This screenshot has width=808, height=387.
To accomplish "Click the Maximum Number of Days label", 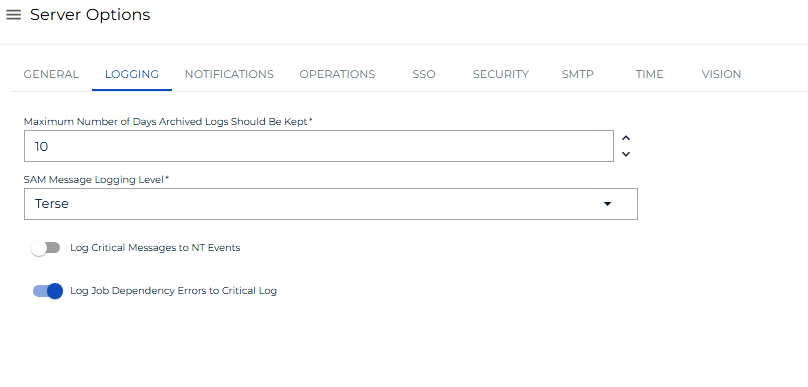I will (x=168, y=122).
